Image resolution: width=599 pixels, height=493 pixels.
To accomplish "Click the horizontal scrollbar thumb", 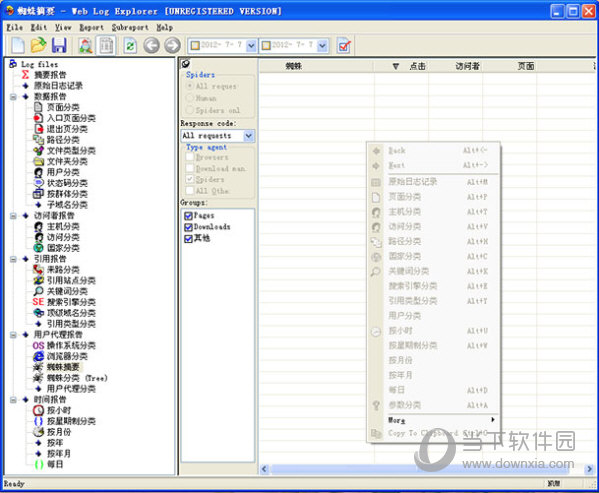I will pyautogui.click(x=420, y=469).
